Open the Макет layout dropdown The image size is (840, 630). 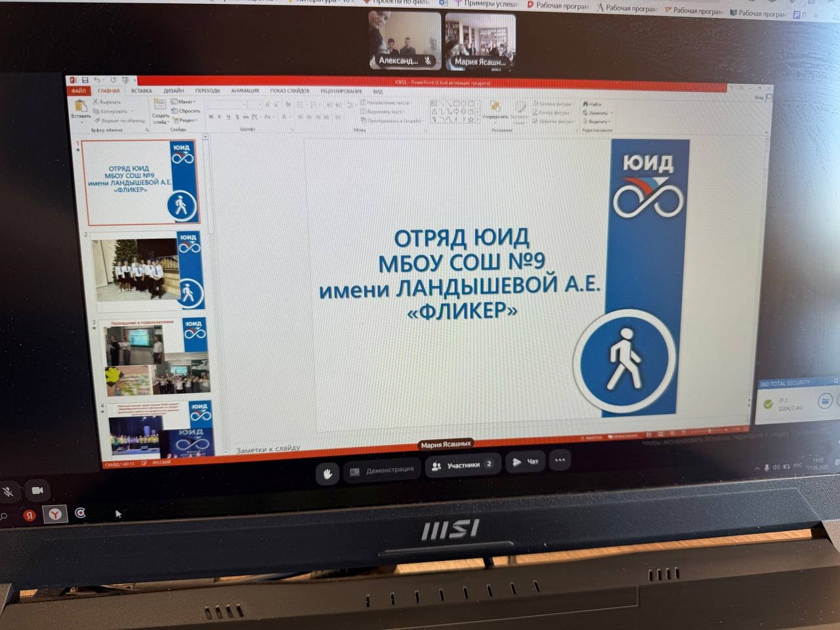(183, 102)
